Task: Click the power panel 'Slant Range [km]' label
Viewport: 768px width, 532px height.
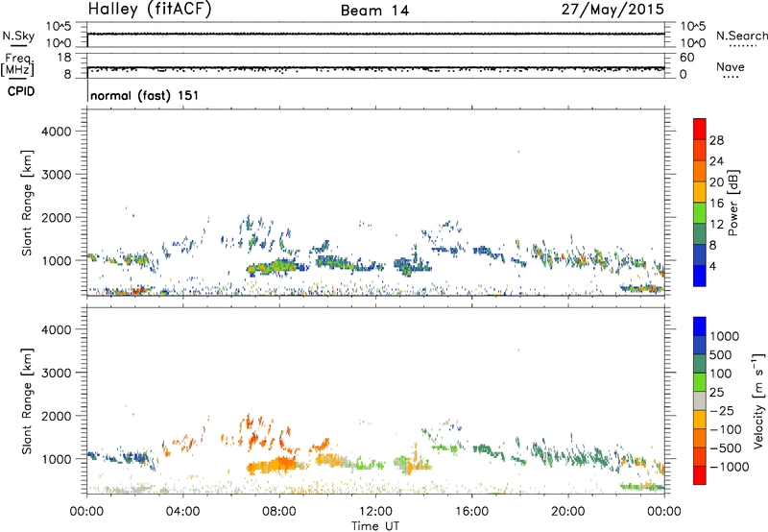Action: coord(27,203)
